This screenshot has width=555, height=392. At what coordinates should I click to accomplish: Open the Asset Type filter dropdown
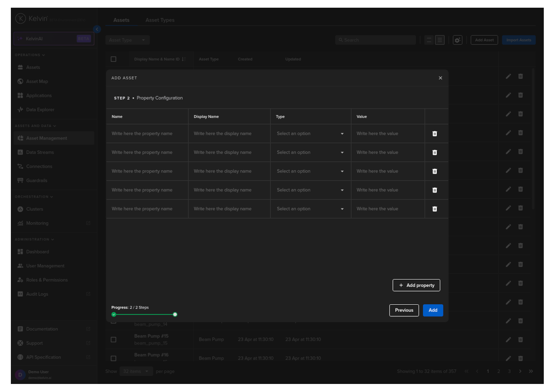pyautogui.click(x=127, y=40)
